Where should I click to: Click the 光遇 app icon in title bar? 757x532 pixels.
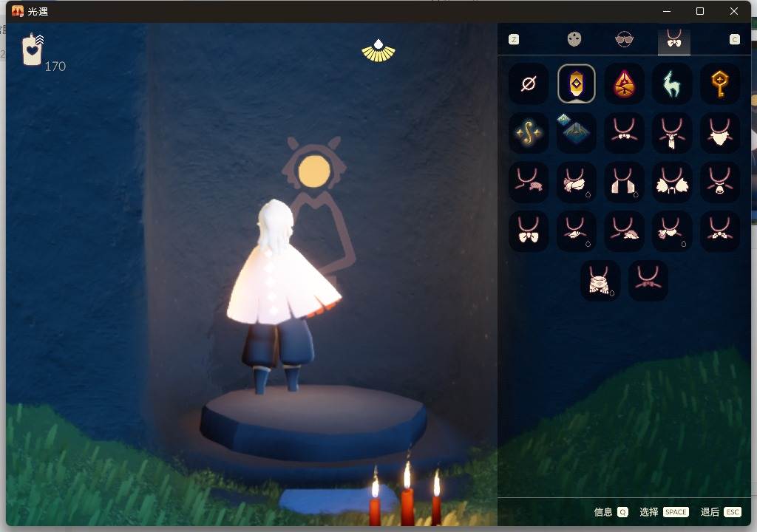pos(18,11)
